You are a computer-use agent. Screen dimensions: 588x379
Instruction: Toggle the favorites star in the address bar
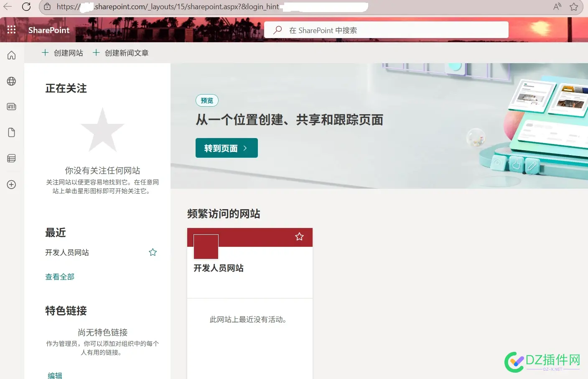coord(574,6)
